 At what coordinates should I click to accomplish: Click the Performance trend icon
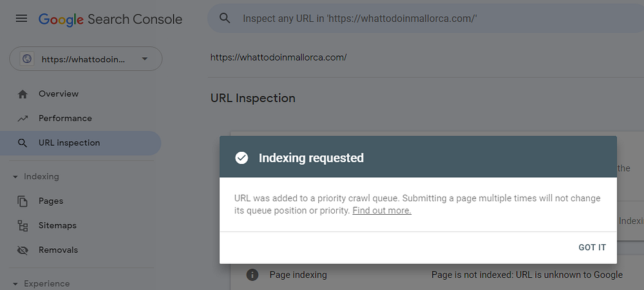(x=23, y=118)
